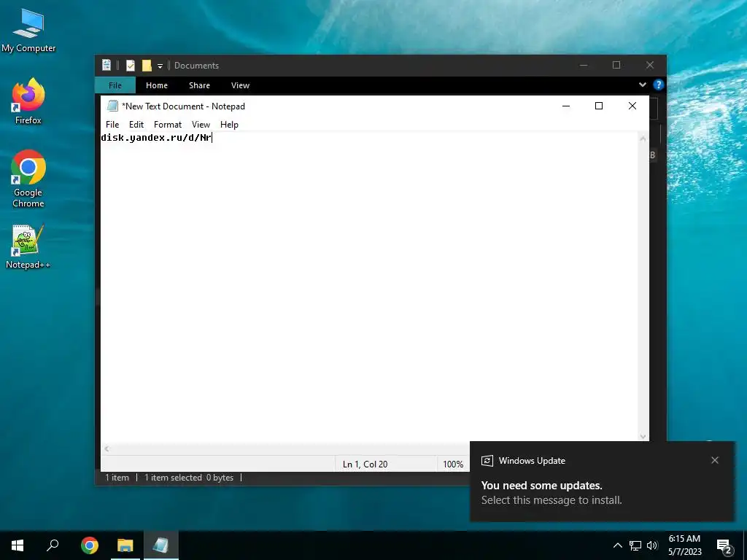
Task: Click Notepad vertical scrollbar down arrow
Action: (x=643, y=436)
